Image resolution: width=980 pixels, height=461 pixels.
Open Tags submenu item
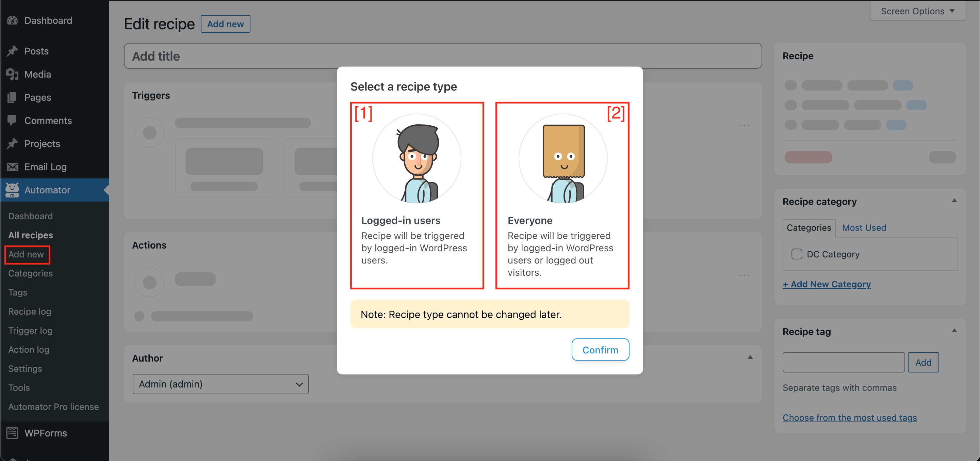(18, 292)
